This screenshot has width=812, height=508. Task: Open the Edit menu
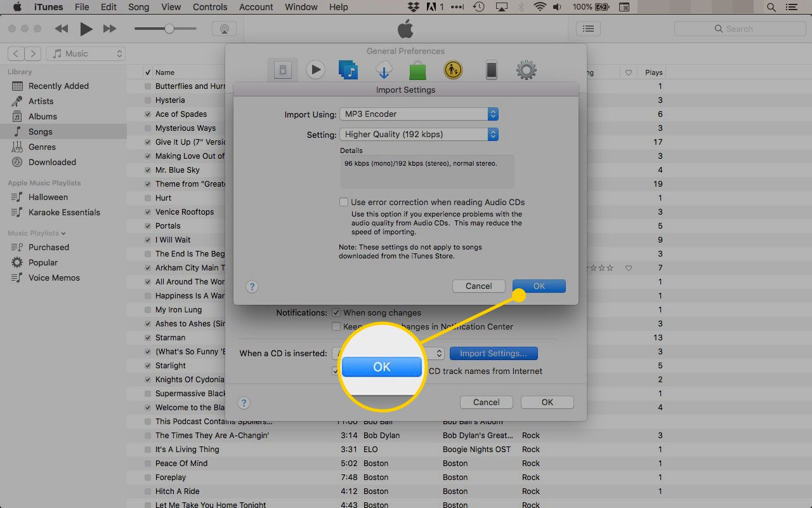pyautogui.click(x=108, y=7)
